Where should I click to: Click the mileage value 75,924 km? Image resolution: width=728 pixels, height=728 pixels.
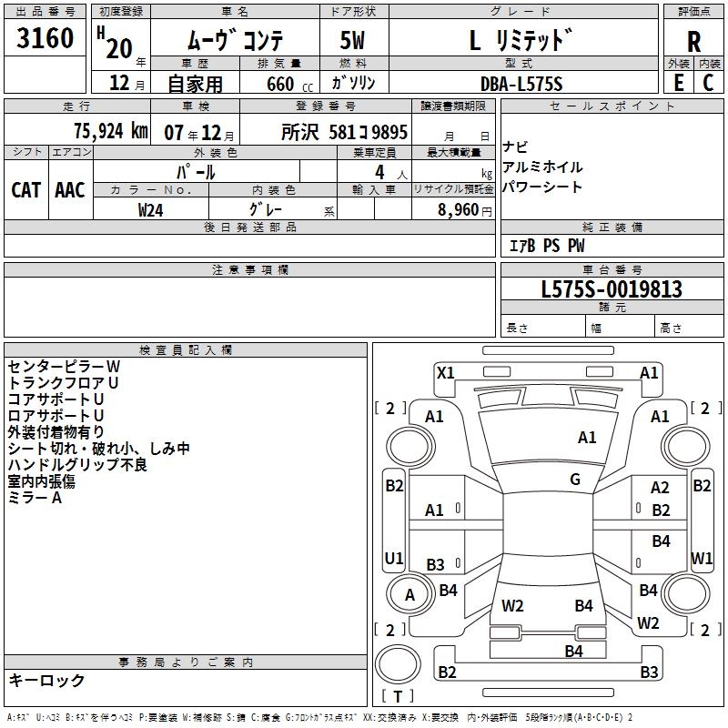(x=111, y=131)
